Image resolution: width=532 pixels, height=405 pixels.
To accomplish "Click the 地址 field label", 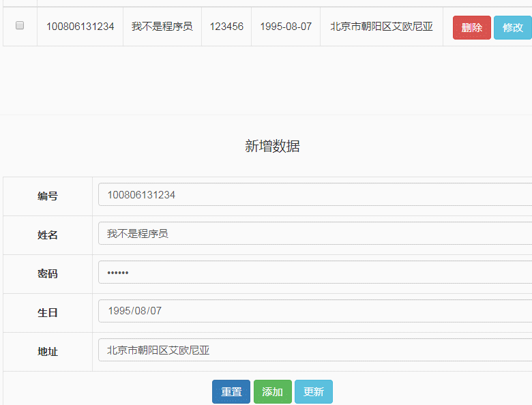I will (48, 351).
